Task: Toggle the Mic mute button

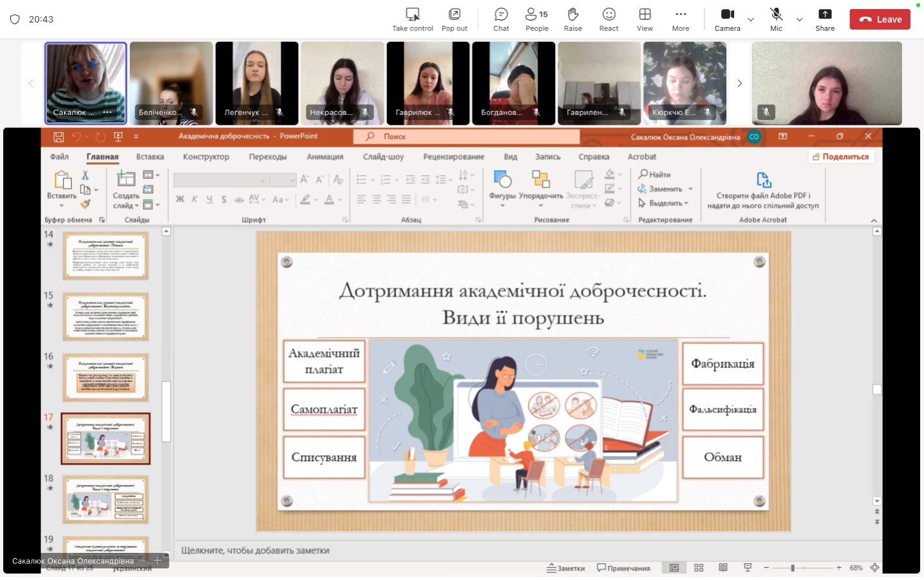Action: tap(776, 19)
